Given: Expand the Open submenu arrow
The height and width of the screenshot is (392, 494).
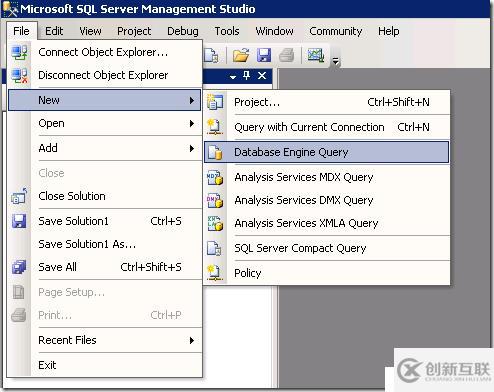Looking at the screenshot, I should pyautogui.click(x=192, y=123).
